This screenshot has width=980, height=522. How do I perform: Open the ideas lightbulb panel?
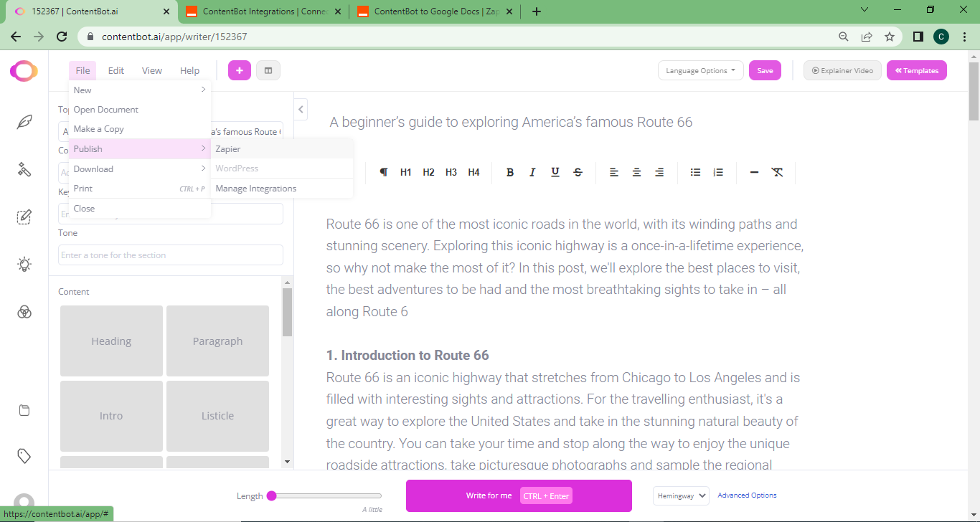pos(24,265)
